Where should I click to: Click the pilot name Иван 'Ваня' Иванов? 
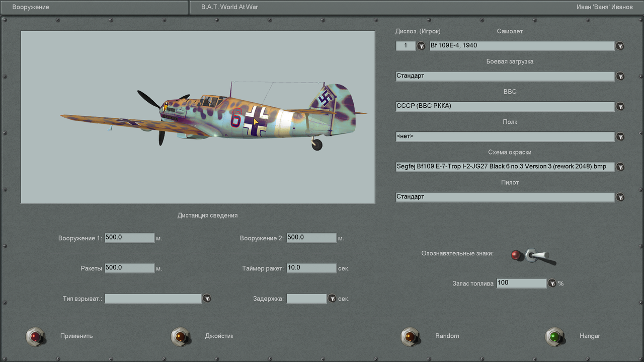tap(605, 7)
